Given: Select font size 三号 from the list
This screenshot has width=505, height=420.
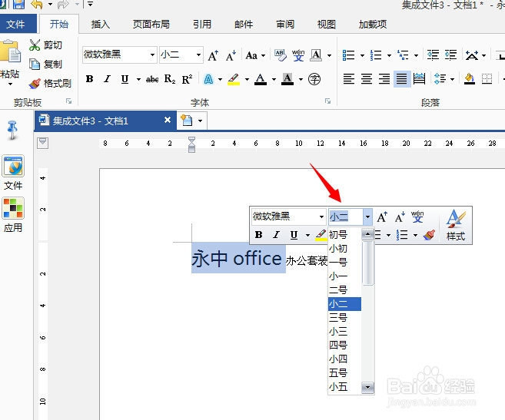Looking at the screenshot, I should 344,318.
